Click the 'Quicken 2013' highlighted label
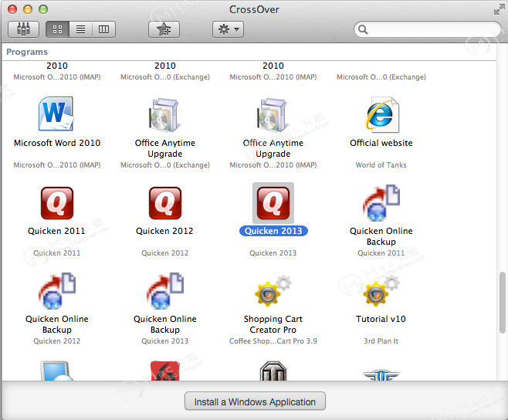Screen dimensions: 508x420 pyautogui.click(x=273, y=231)
